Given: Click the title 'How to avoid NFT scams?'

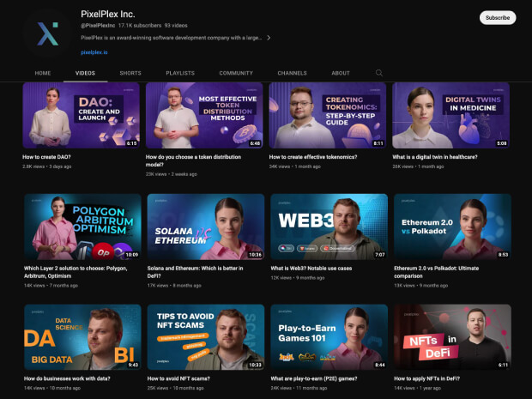Looking at the screenshot, I should click(178, 378).
